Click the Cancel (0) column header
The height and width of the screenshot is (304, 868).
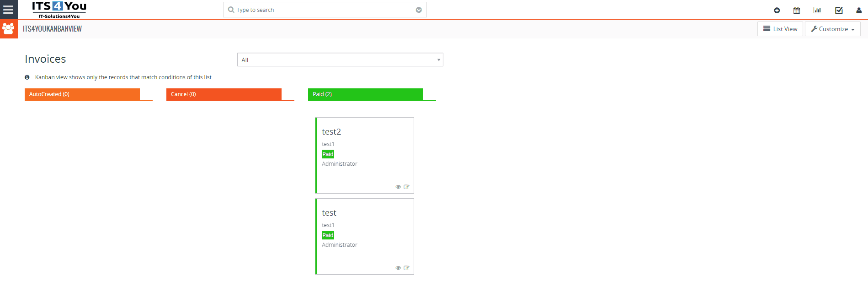tap(224, 94)
